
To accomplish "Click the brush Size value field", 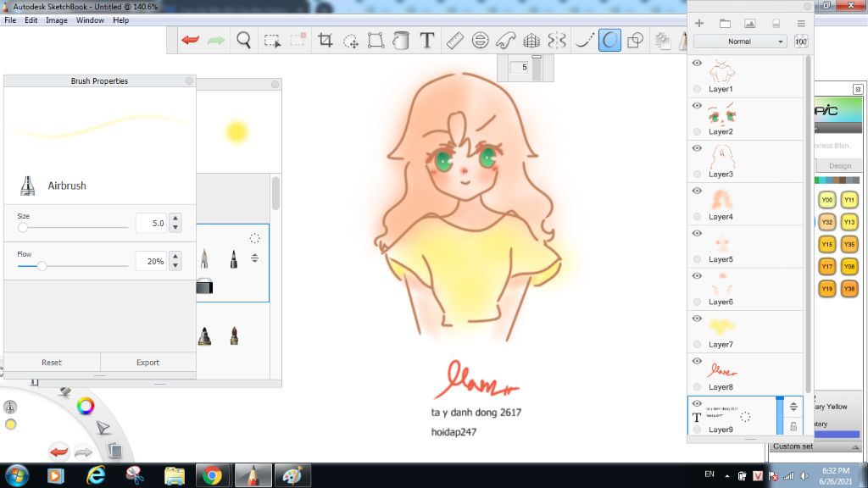I will [151, 223].
